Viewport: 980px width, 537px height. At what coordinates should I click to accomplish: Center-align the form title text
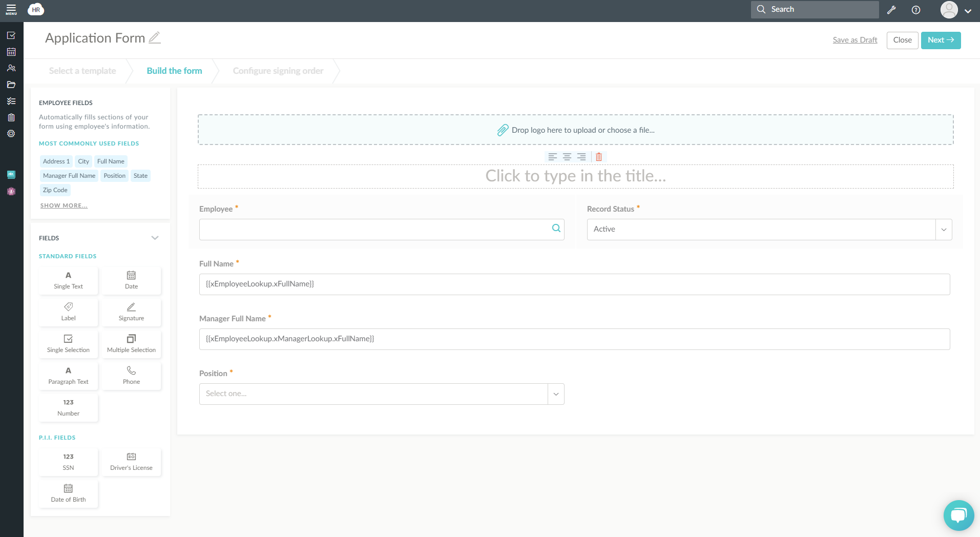pyautogui.click(x=567, y=157)
